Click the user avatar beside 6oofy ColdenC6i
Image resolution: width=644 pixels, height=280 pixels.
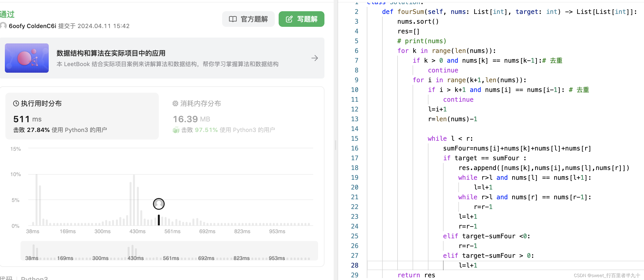[3, 26]
